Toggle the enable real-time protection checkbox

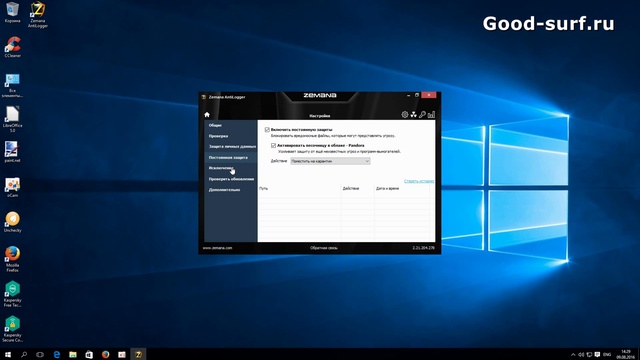[x=267, y=129]
